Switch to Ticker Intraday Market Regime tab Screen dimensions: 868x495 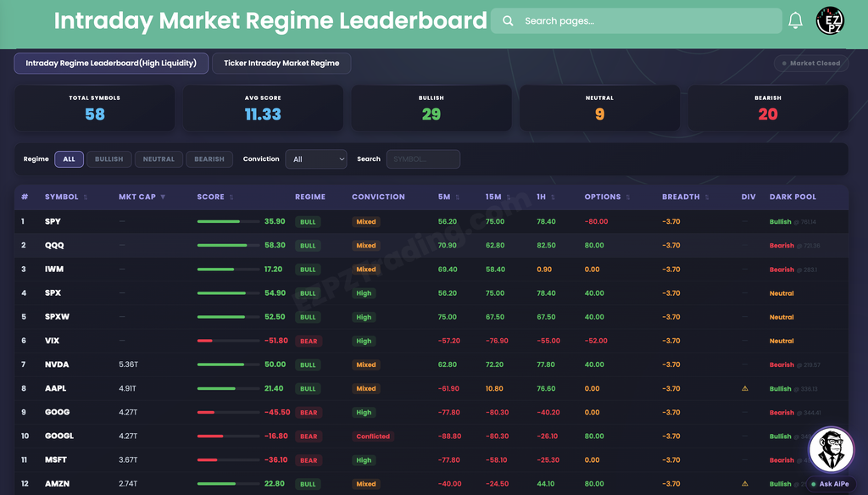[281, 63]
